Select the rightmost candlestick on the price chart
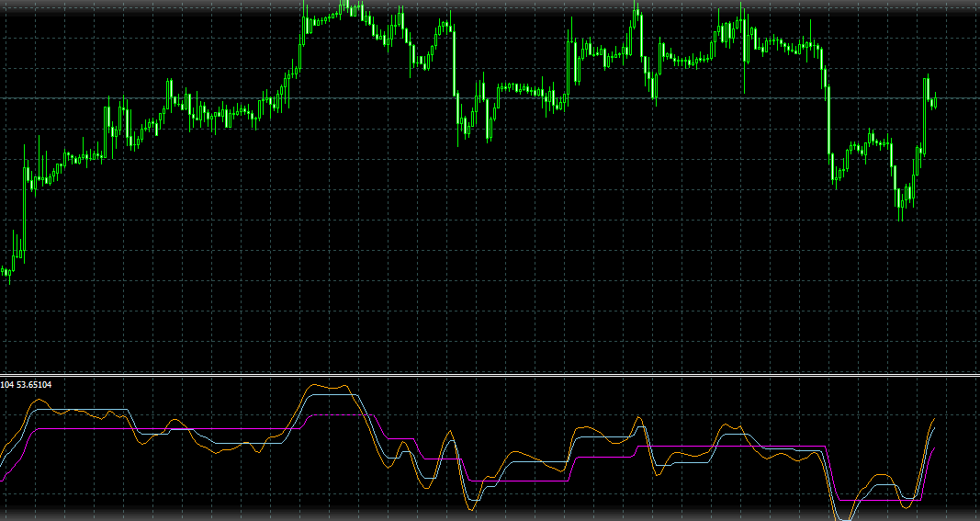Viewport: 980px width, 521px height. [934, 101]
